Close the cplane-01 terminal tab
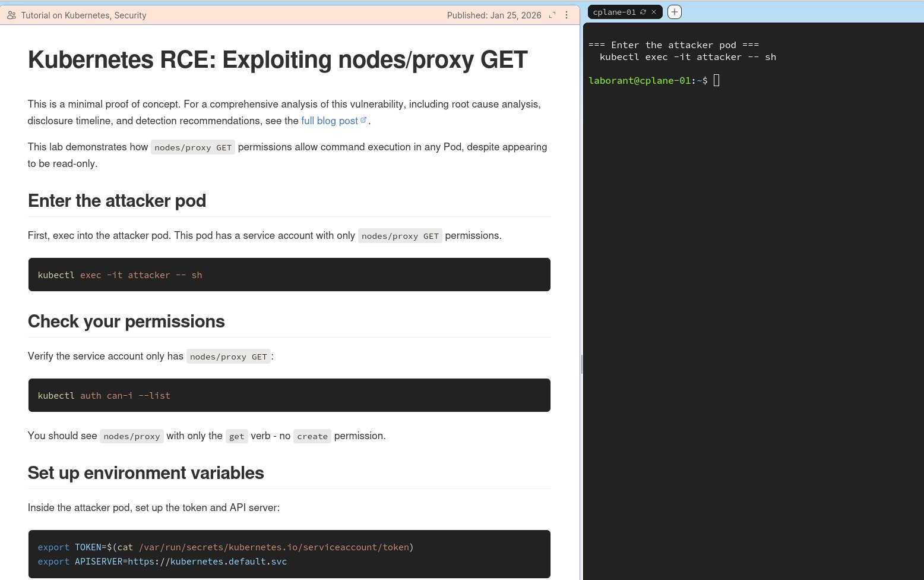924x580 pixels. pyautogui.click(x=654, y=12)
